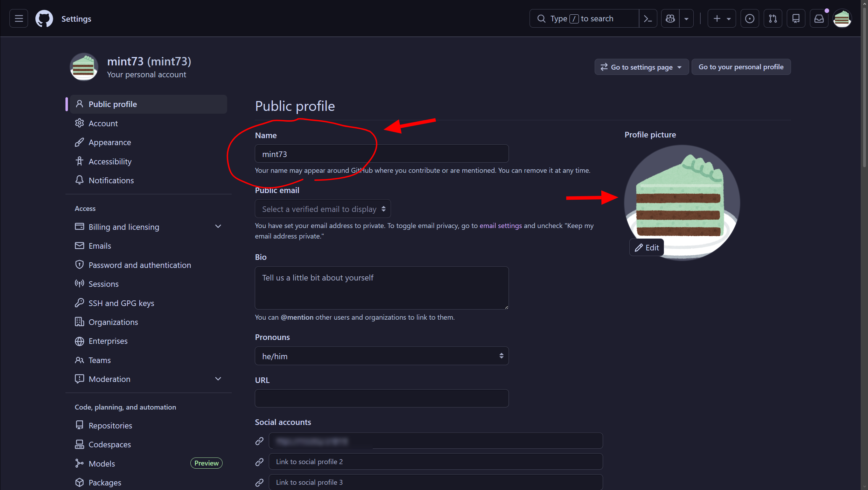This screenshot has width=868, height=490.
Task: Open Appearance settings in sidebar
Action: [x=148, y=142]
